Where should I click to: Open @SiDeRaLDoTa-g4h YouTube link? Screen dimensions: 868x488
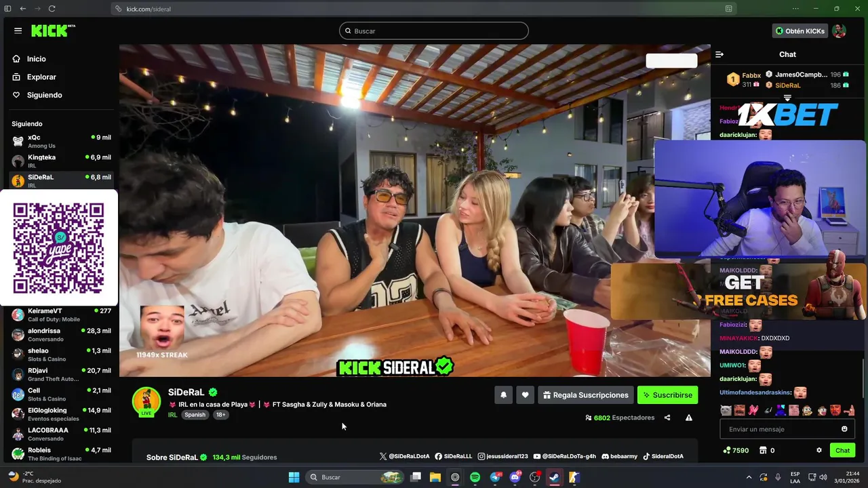565,457
